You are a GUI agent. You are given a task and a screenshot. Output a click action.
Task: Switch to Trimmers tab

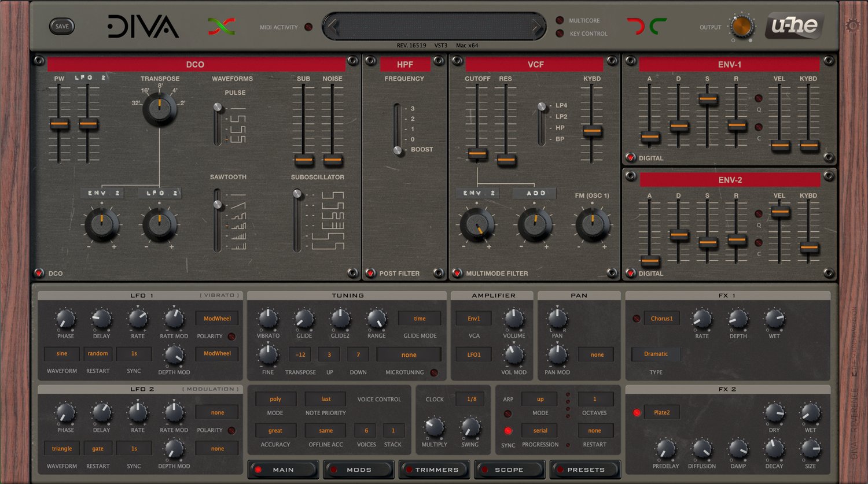coord(435,470)
